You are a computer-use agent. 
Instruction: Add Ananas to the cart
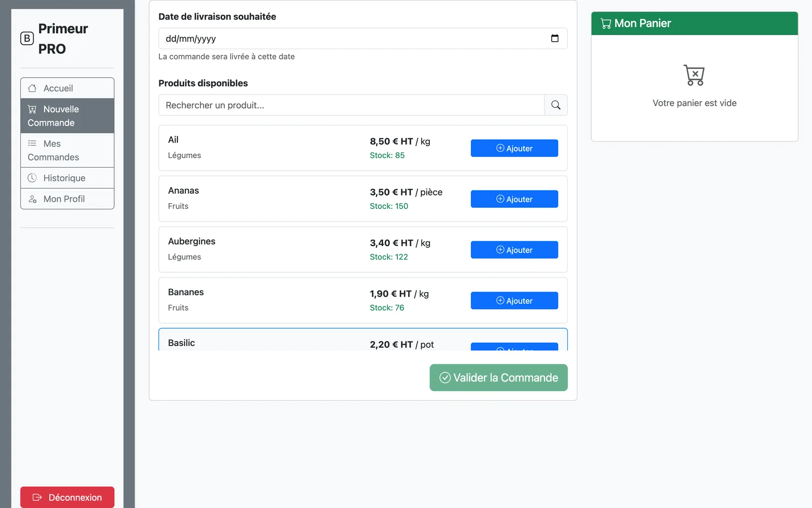point(514,199)
